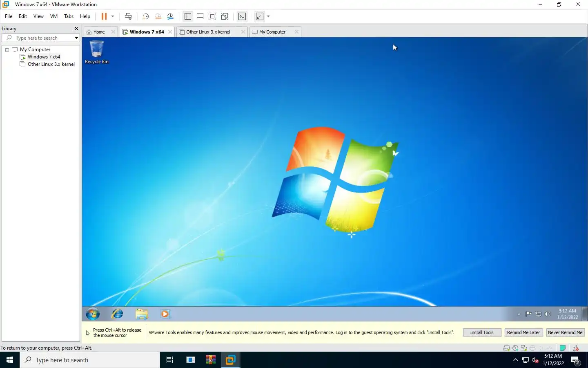
Task: Close the Library panel
Action: click(x=76, y=29)
